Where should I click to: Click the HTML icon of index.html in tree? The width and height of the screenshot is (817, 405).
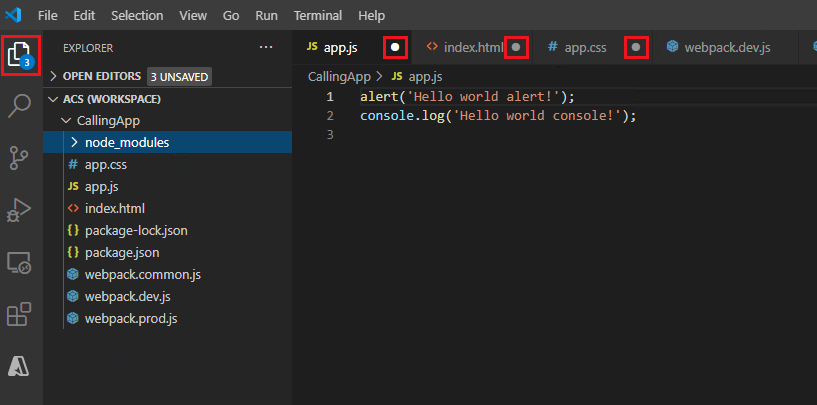point(73,208)
